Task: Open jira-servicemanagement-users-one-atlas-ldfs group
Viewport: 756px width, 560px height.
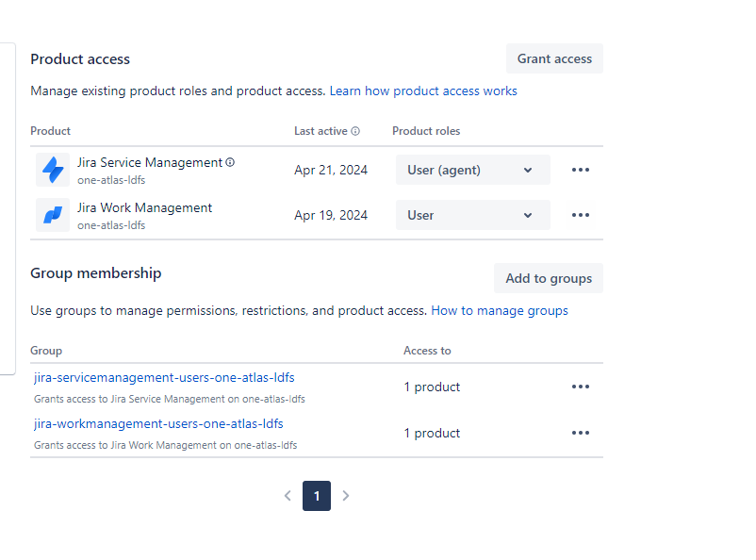Action: tap(164, 378)
